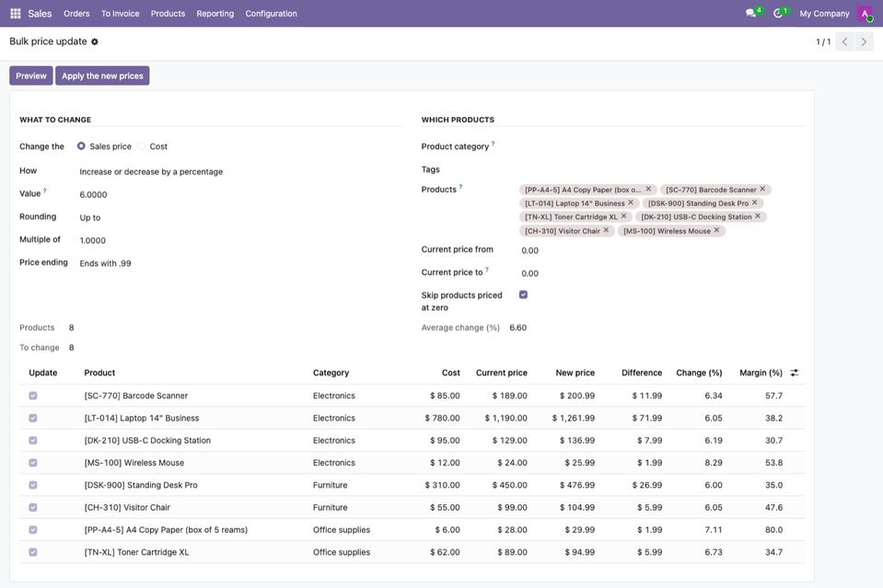Go to the next record arrow
Screen dimensions: 883x588
tap(864, 41)
